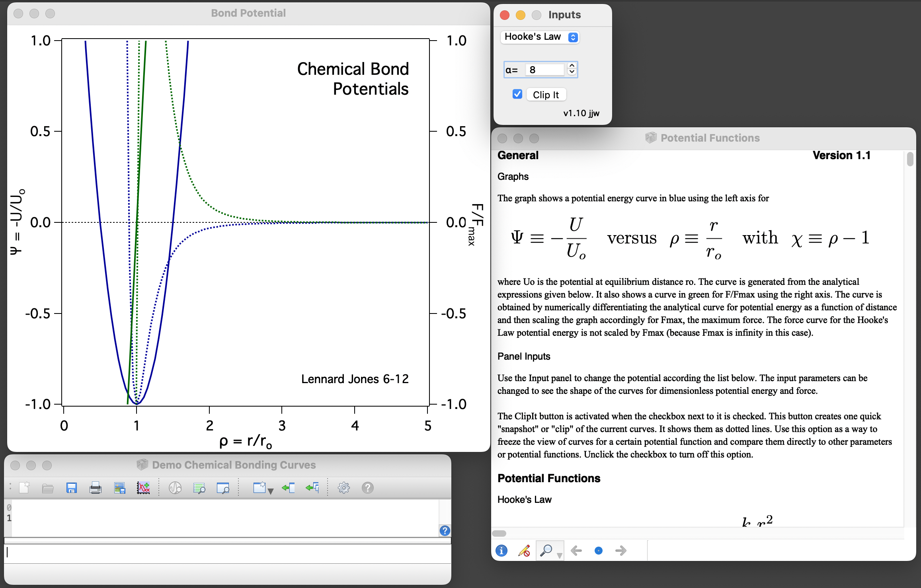Viewport: 921px width, 588px height.
Task: Click the Ψ = -U/Uₒ left axis label
Action: pyautogui.click(x=17, y=222)
